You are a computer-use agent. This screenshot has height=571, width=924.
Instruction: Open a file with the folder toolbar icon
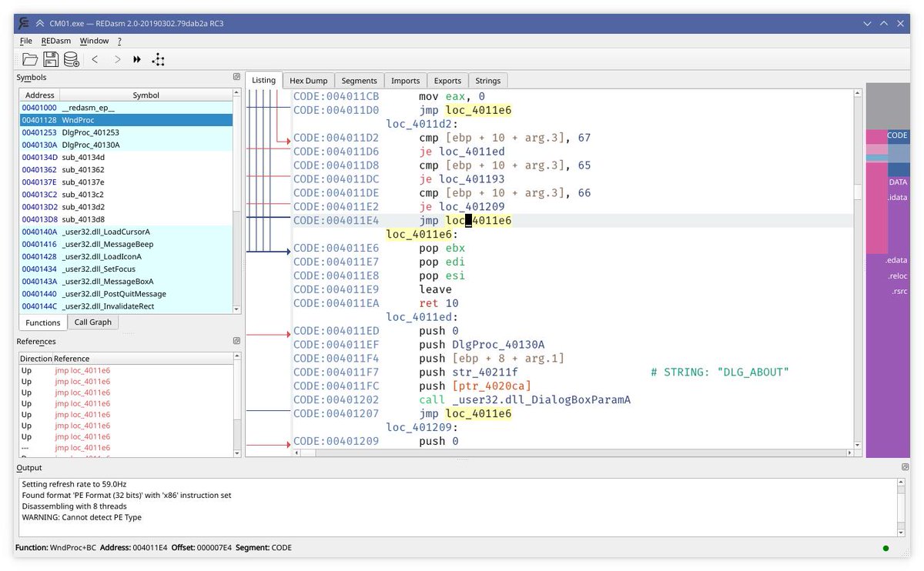tap(30, 59)
